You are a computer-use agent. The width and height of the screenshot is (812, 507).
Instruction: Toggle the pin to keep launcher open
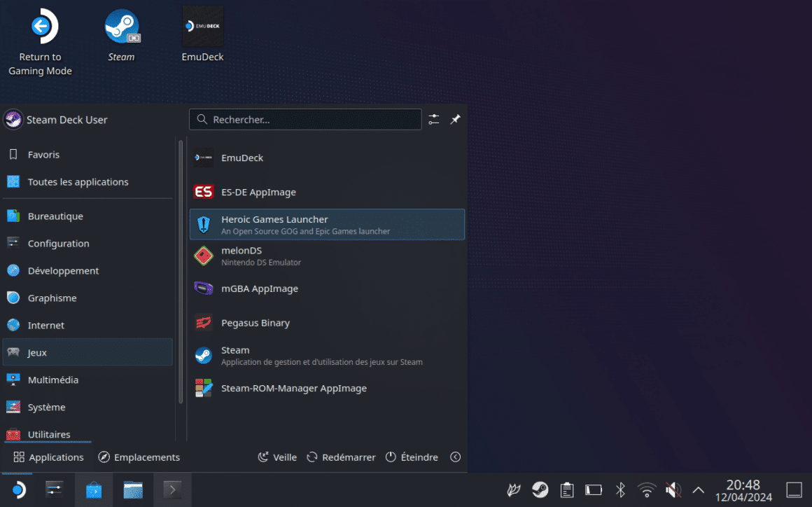click(455, 120)
